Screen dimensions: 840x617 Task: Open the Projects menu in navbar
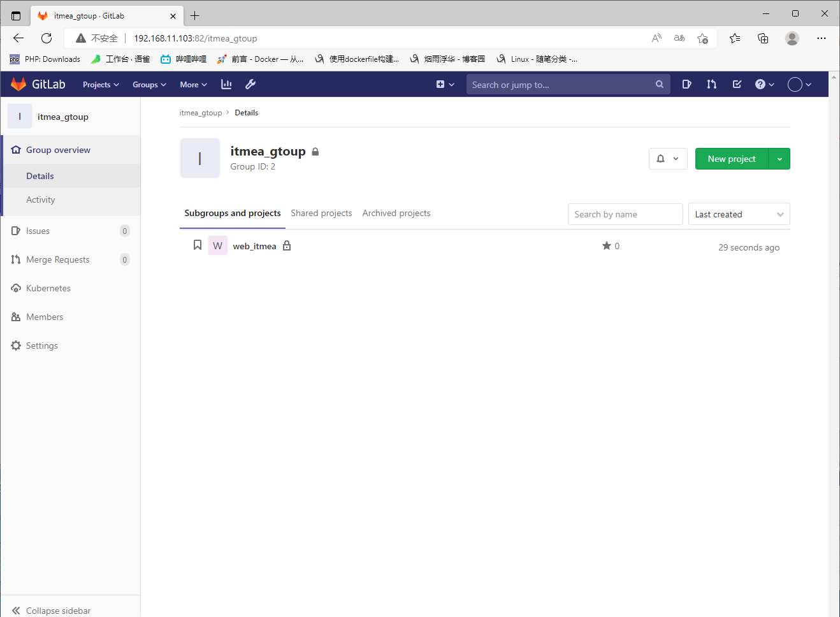pos(101,84)
